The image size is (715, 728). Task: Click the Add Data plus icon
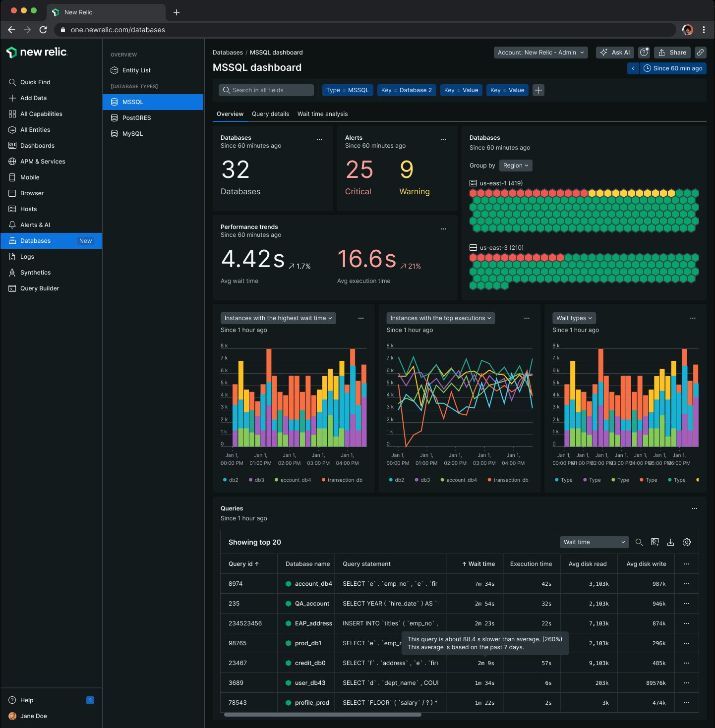point(12,98)
